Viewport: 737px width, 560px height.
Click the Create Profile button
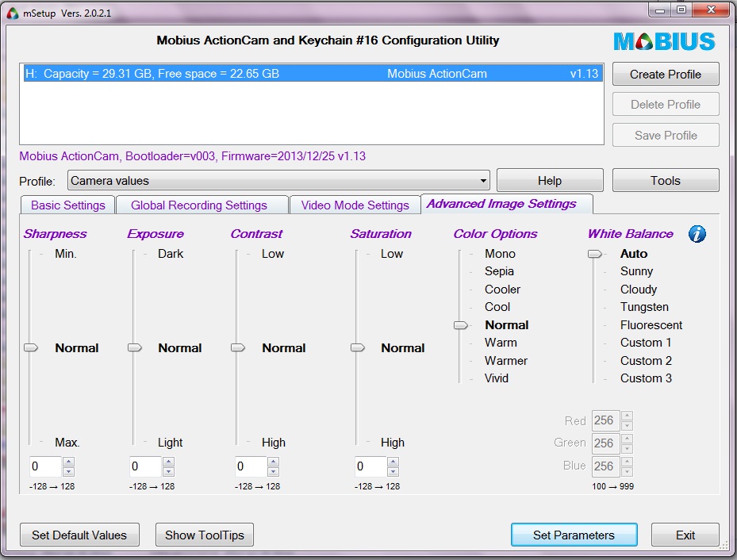665,75
